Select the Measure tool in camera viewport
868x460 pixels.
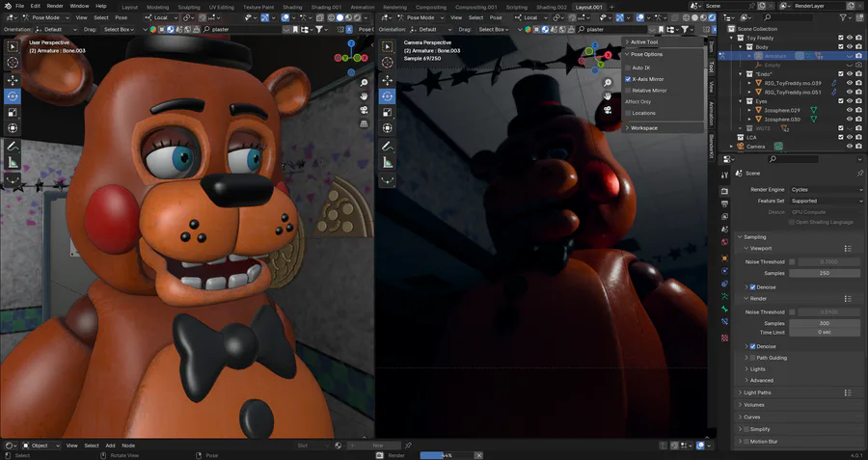(387, 162)
